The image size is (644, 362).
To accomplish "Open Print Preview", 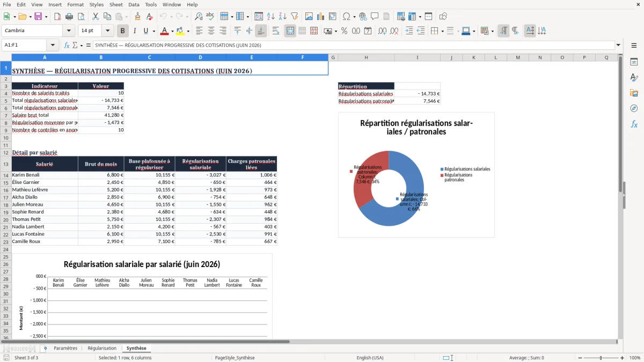I will coord(80,17).
